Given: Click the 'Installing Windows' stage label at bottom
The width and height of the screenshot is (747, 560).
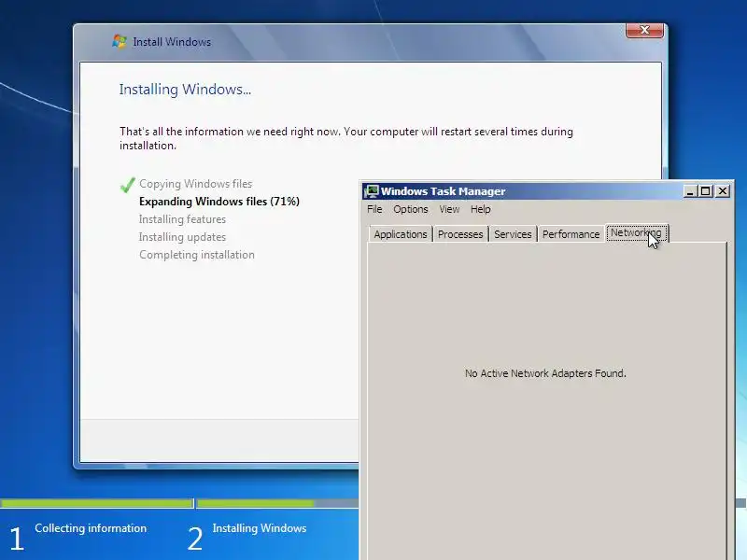Looking at the screenshot, I should (260, 528).
